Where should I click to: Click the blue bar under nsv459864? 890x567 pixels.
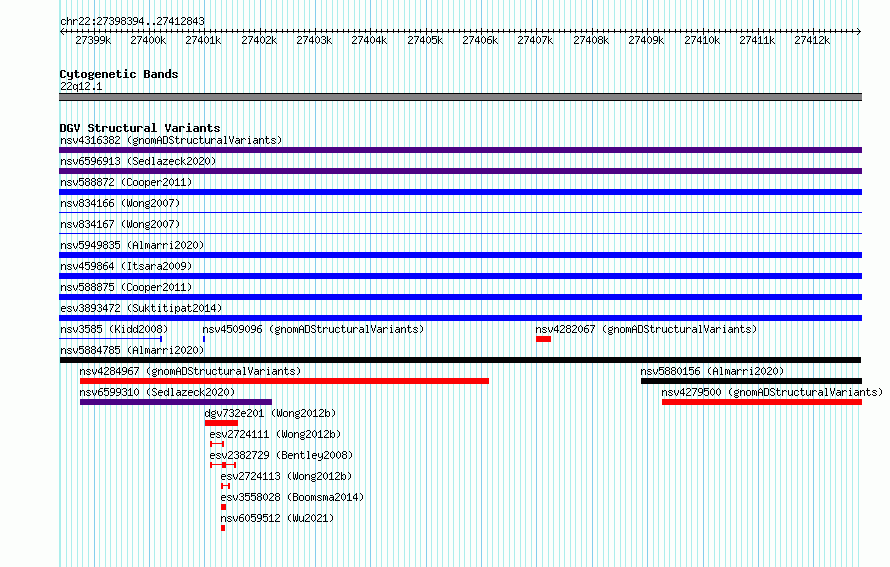(460, 276)
